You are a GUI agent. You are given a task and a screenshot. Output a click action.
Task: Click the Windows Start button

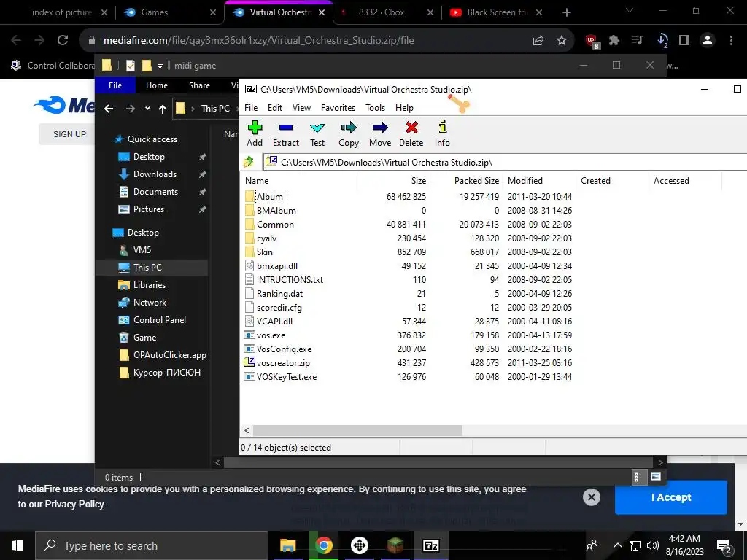click(18, 545)
